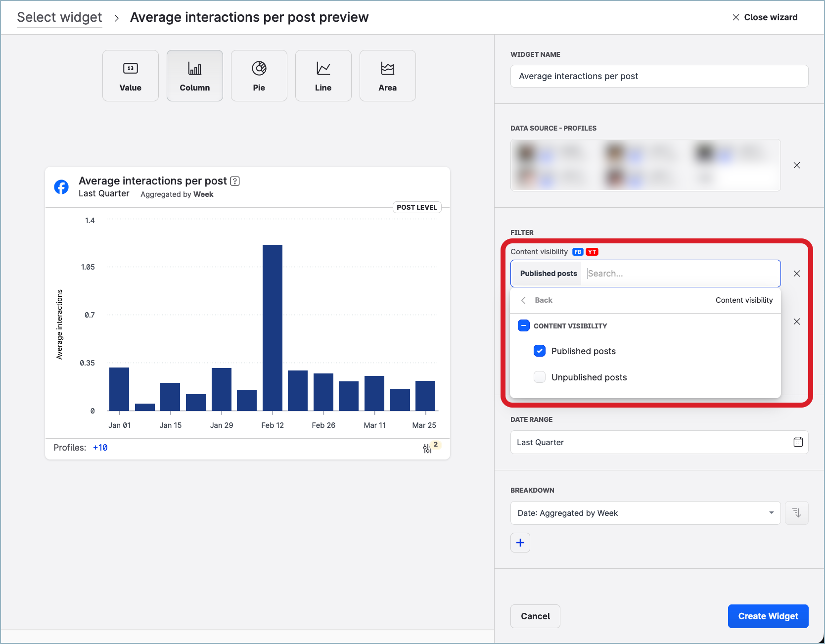
Task: Uncheck the Published posts checkbox
Action: [540, 351]
